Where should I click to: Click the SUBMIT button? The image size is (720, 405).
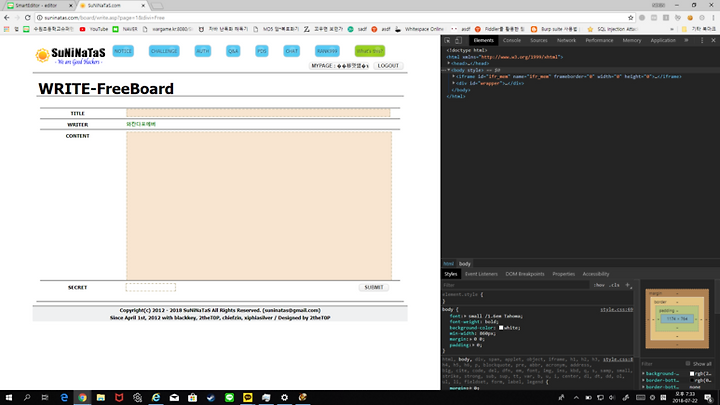(374, 287)
